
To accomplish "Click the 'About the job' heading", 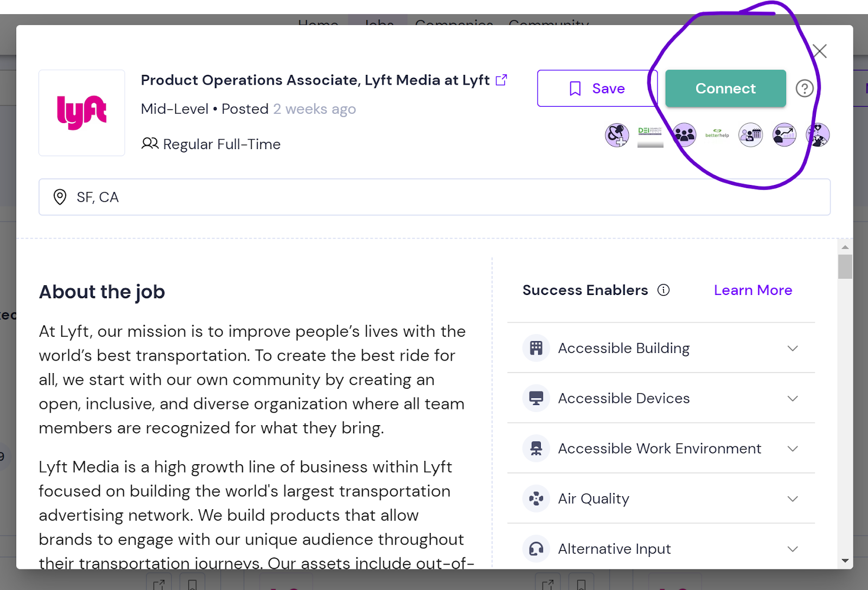I will tap(102, 292).
